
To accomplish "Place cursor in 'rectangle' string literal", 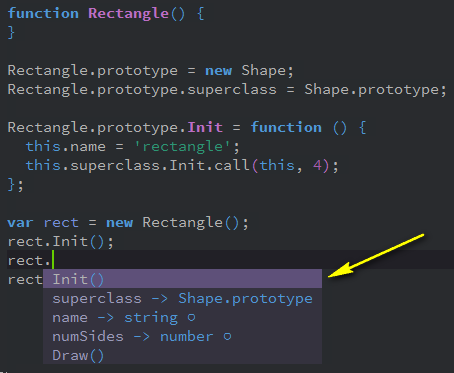I will (182, 146).
